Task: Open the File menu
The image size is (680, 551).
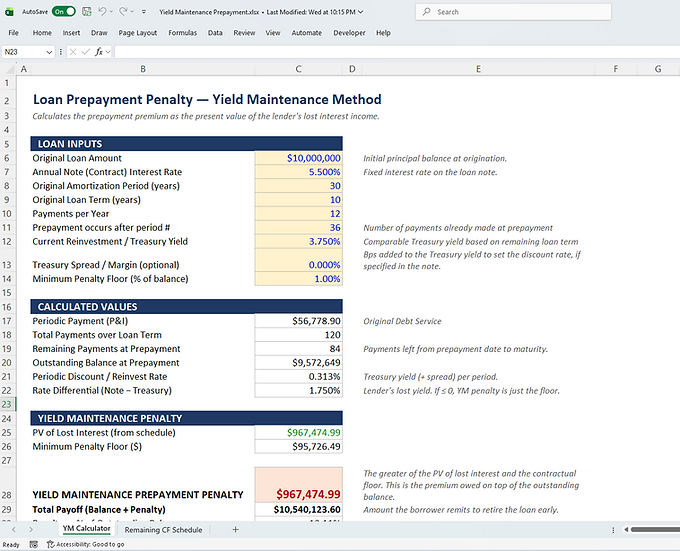Action: click(x=13, y=33)
